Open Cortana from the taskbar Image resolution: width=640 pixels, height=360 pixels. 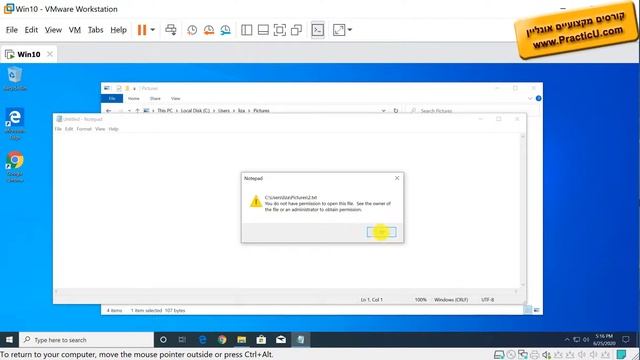163,340
